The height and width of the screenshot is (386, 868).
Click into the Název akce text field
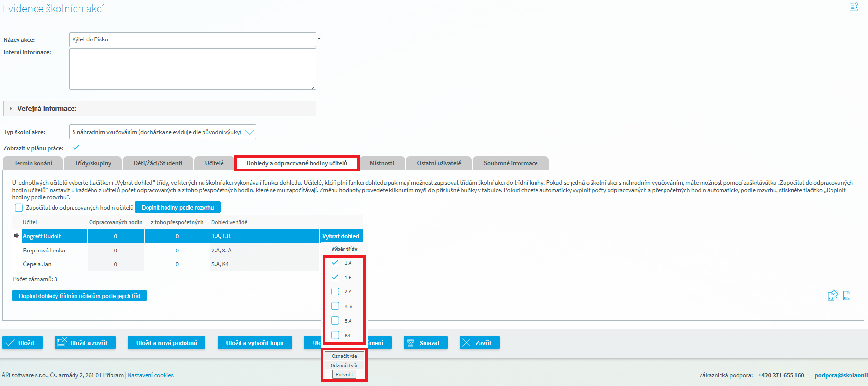pyautogui.click(x=192, y=39)
